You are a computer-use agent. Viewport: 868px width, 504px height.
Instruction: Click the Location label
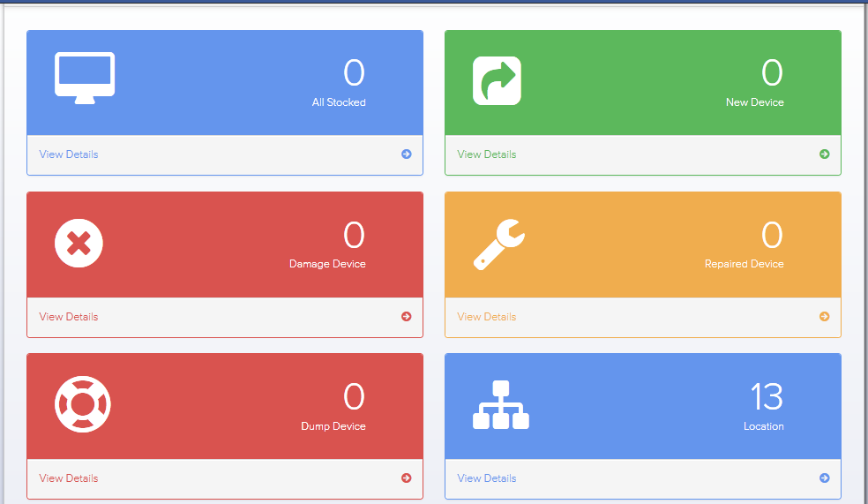pyautogui.click(x=763, y=426)
